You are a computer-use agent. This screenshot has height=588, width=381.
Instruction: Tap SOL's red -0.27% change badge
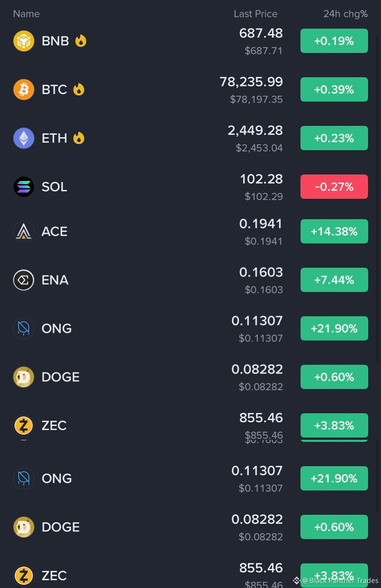pos(334,187)
